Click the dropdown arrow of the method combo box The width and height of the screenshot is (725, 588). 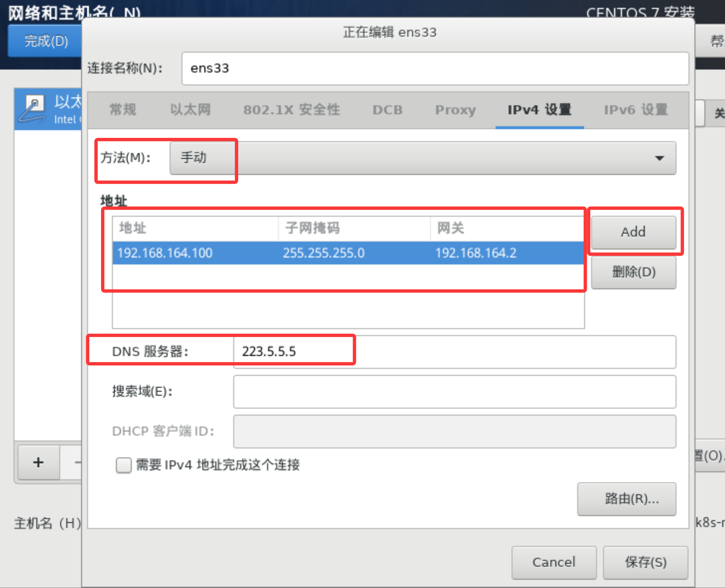coord(659,158)
